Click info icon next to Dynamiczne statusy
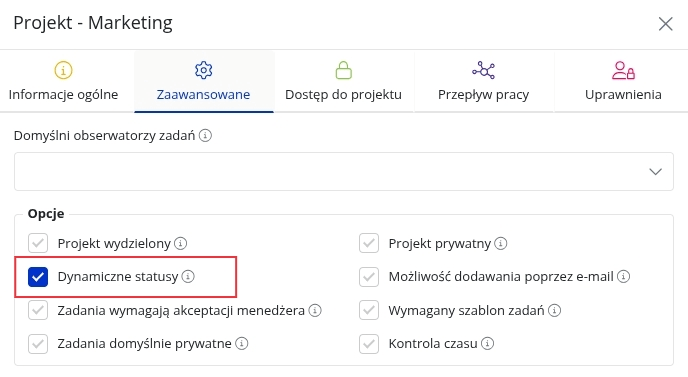 click(188, 276)
